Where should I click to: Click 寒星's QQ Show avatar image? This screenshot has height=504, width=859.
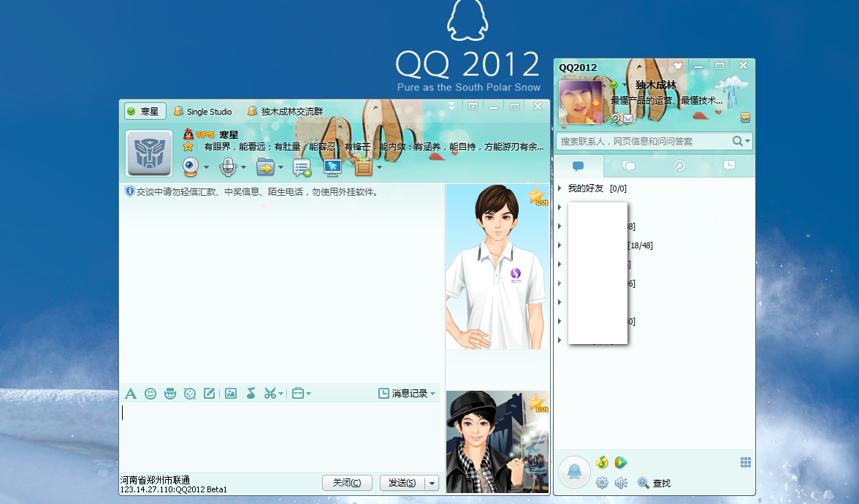[x=497, y=266]
